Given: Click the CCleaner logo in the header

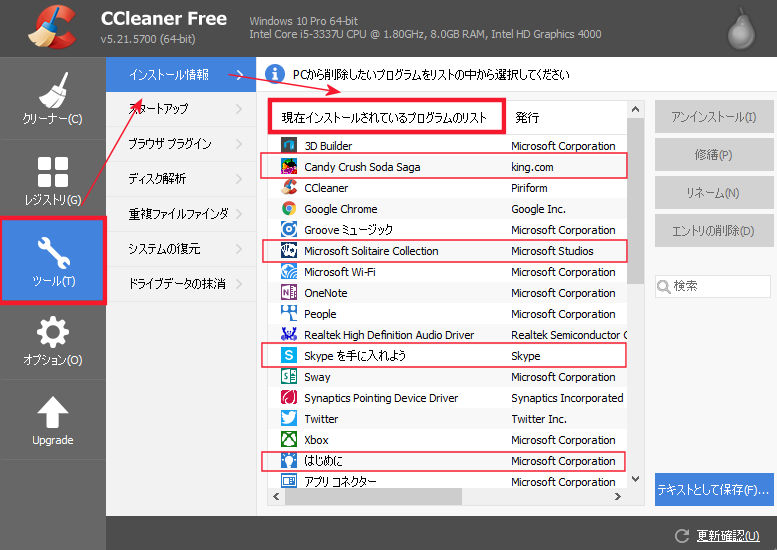Looking at the screenshot, I should 52,27.
